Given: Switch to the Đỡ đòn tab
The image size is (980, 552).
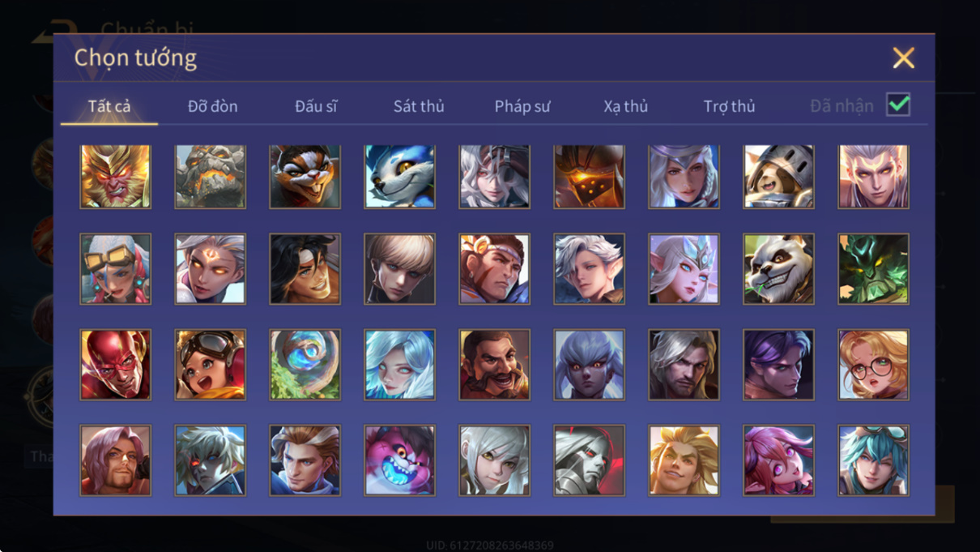Looking at the screenshot, I should coord(213,106).
